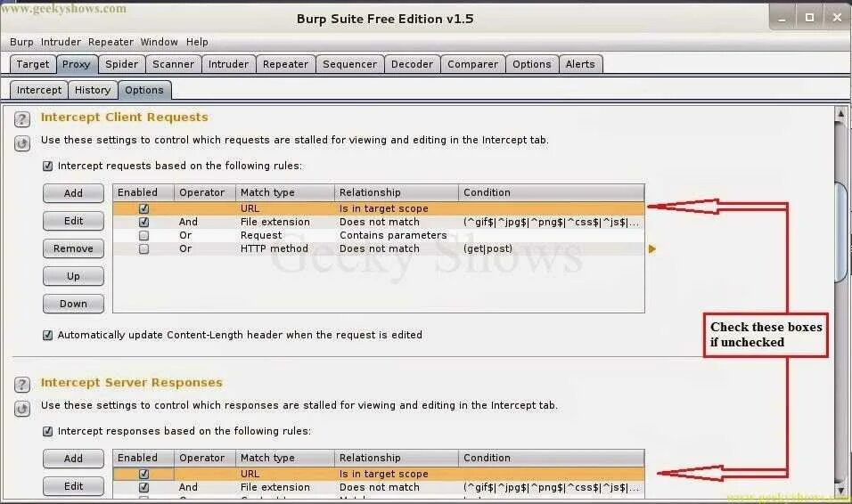The width and height of the screenshot is (852, 504).
Task: Toggle the response 'File extension' rule checkbox
Action: tap(143, 488)
